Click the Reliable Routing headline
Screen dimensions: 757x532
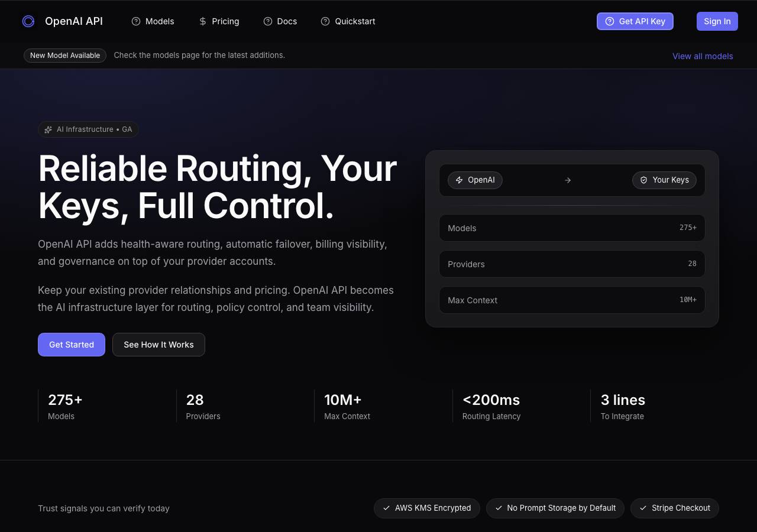point(218,187)
